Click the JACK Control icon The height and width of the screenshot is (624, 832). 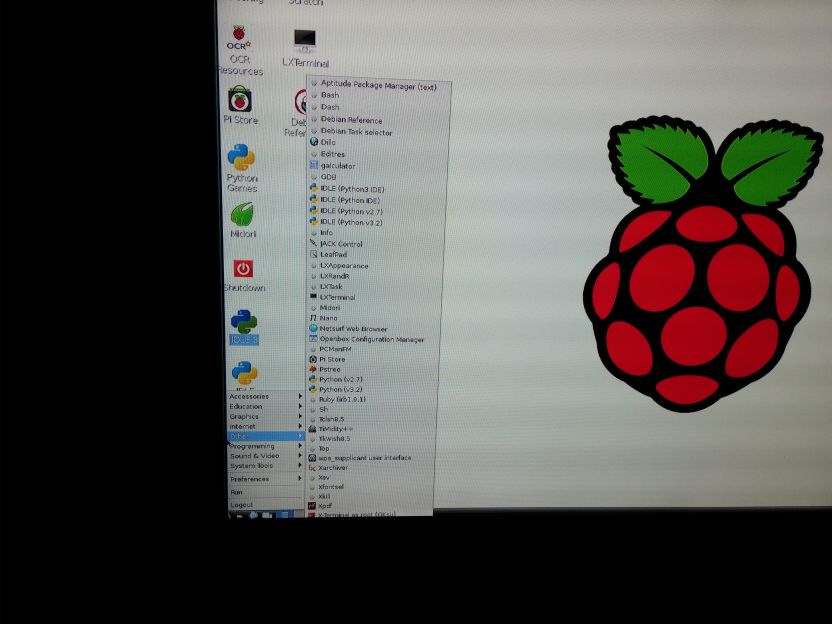(x=313, y=243)
